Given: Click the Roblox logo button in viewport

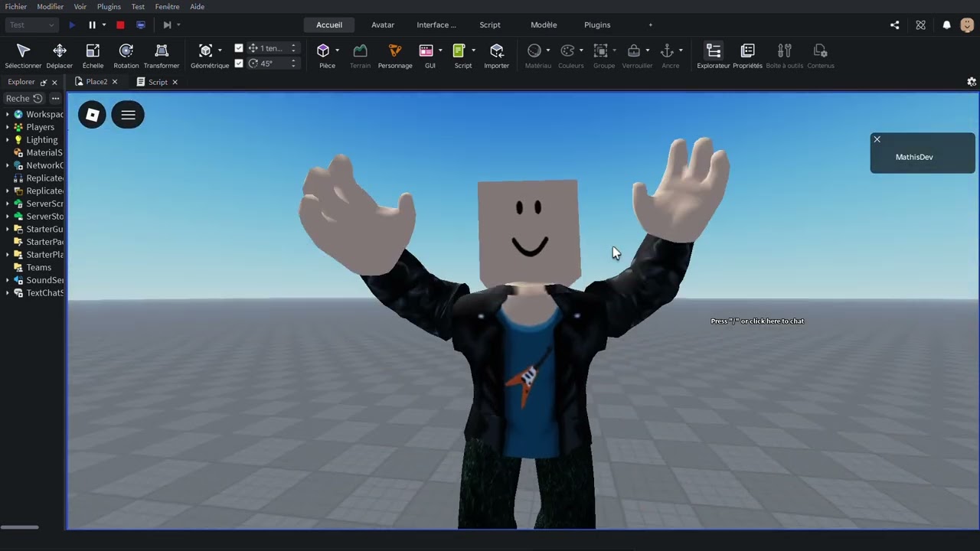Looking at the screenshot, I should click(x=92, y=115).
